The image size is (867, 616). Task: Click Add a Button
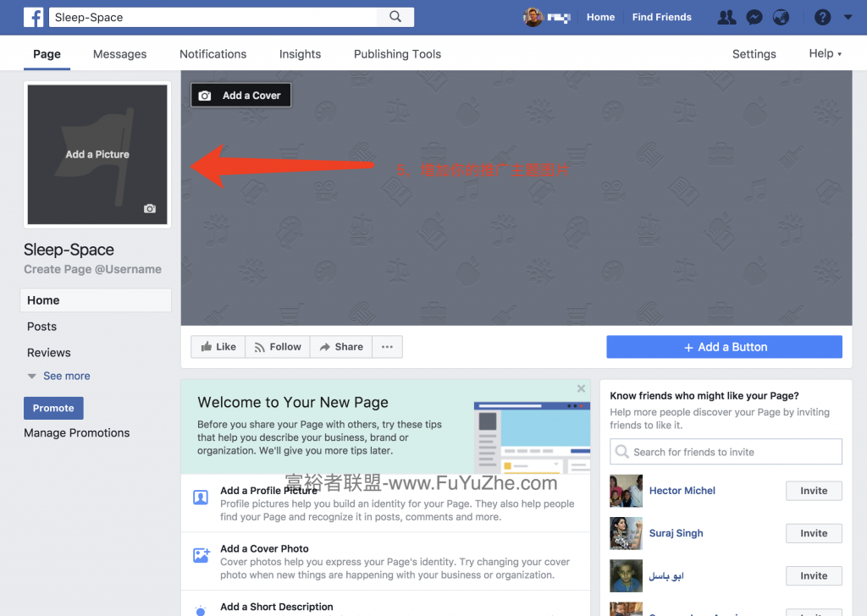coord(725,347)
